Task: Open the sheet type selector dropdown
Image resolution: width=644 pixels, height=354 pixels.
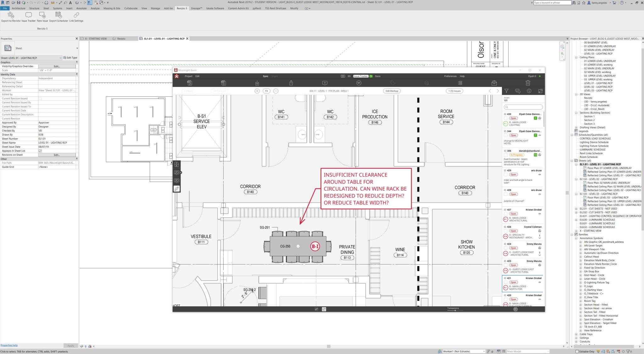Action: click(x=77, y=48)
